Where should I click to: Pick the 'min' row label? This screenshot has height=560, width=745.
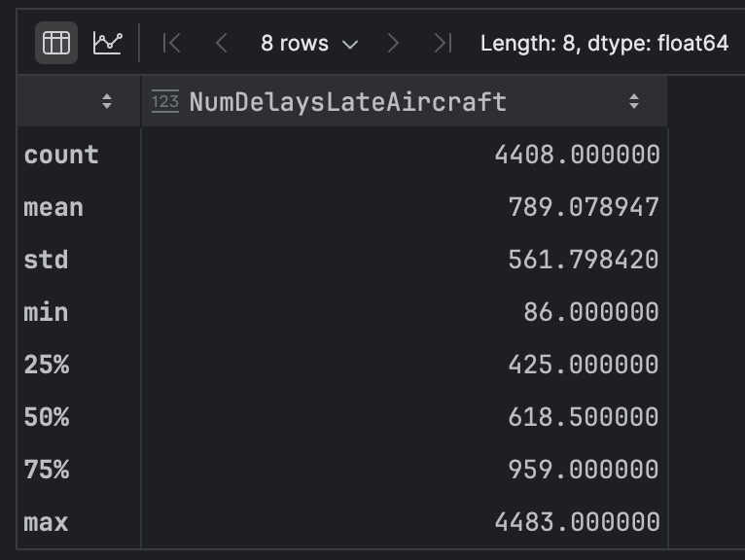tap(46, 312)
